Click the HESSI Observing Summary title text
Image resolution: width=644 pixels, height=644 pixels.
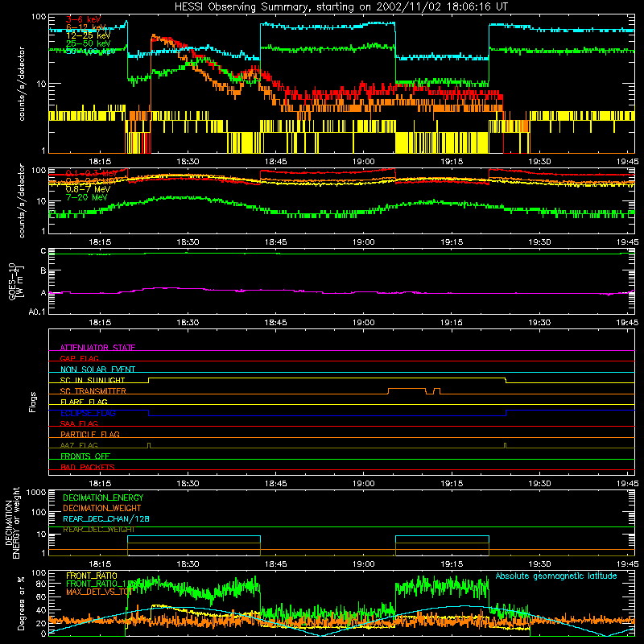tap(341, 6)
